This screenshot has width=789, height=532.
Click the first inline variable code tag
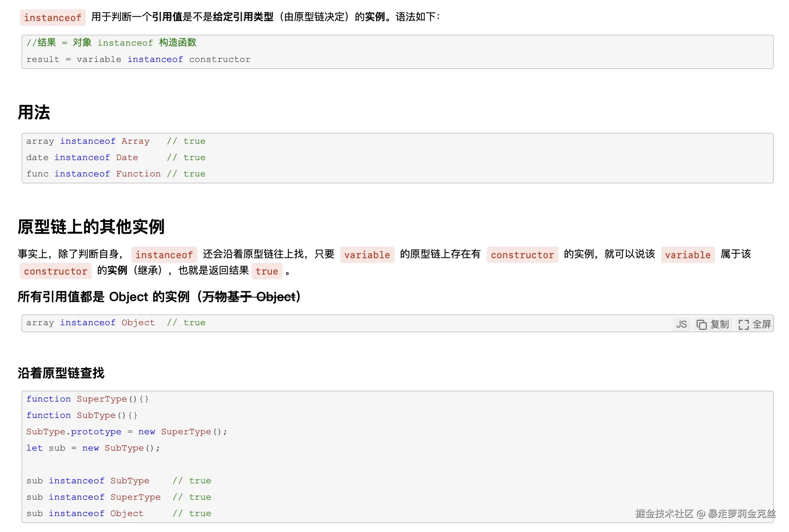click(367, 255)
